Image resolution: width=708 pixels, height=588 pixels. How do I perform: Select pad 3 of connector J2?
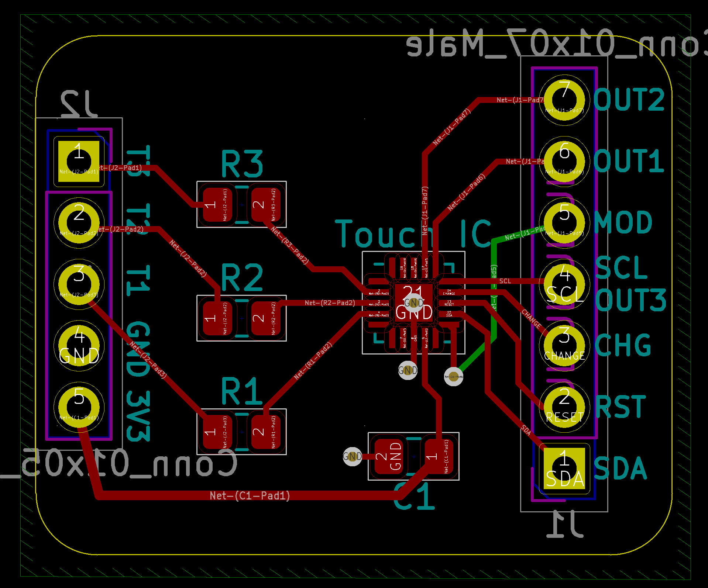[x=79, y=284]
